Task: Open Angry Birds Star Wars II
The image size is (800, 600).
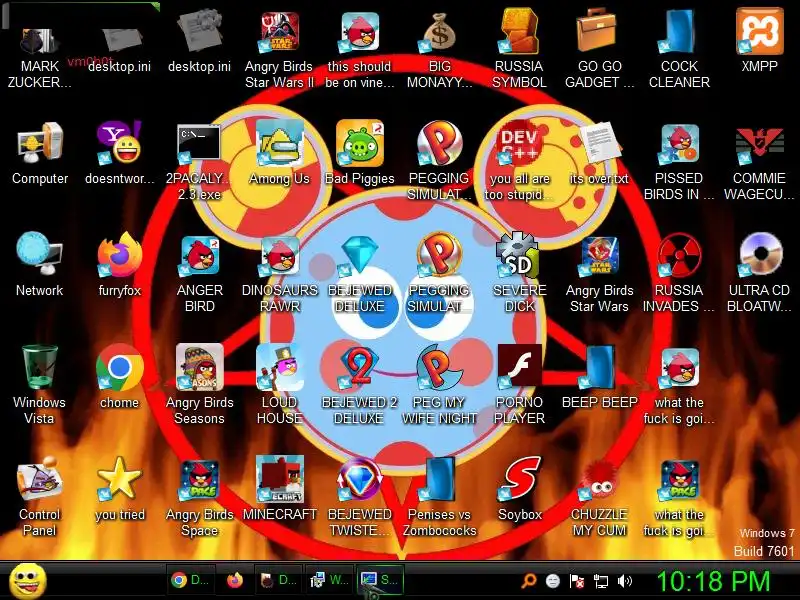Action: (x=280, y=32)
